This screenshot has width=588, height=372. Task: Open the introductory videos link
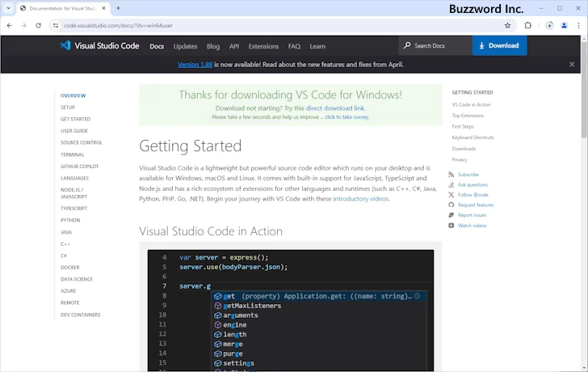360,199
